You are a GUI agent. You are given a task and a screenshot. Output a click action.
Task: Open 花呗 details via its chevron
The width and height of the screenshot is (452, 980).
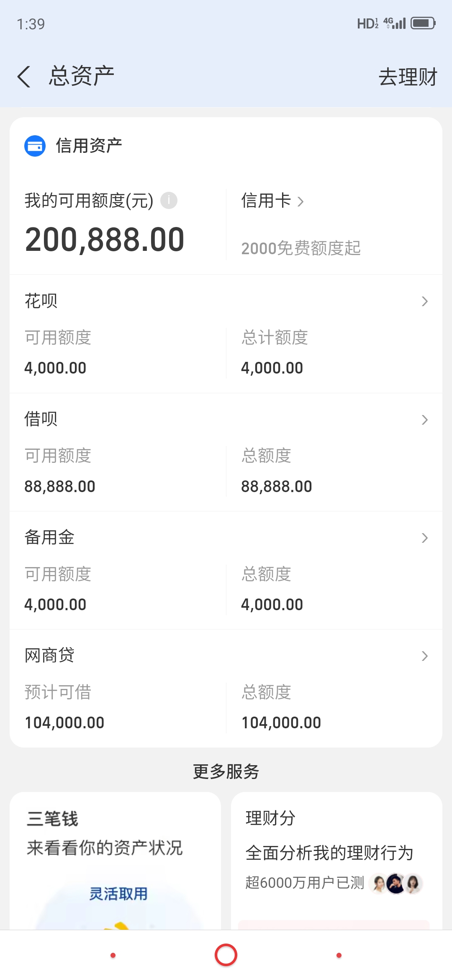(x=425, y=301)
